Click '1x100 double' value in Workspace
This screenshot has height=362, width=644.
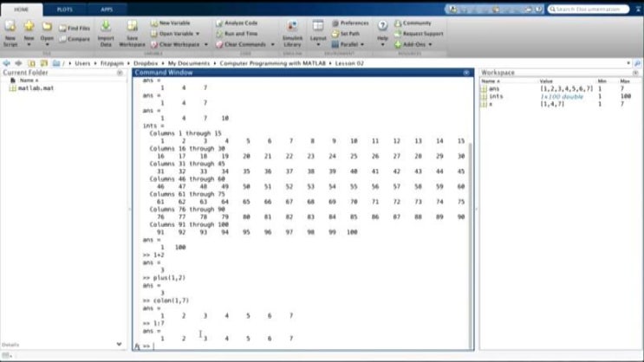pos(562,96)
